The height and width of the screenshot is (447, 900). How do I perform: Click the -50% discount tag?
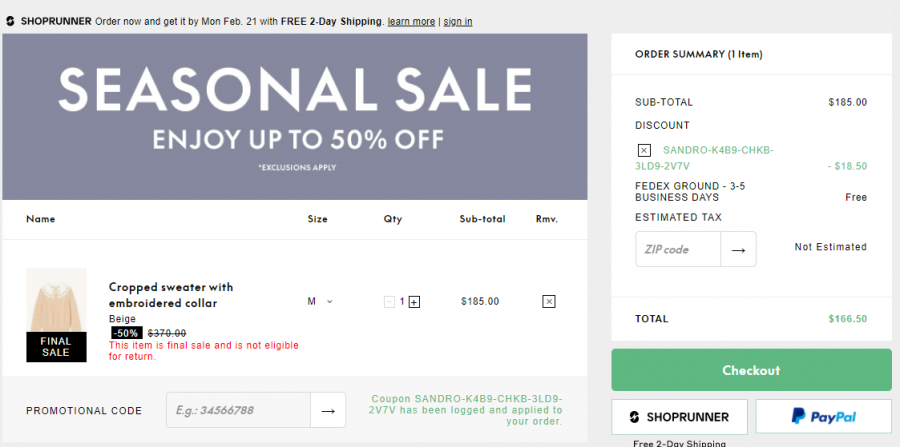coord(126,333)
